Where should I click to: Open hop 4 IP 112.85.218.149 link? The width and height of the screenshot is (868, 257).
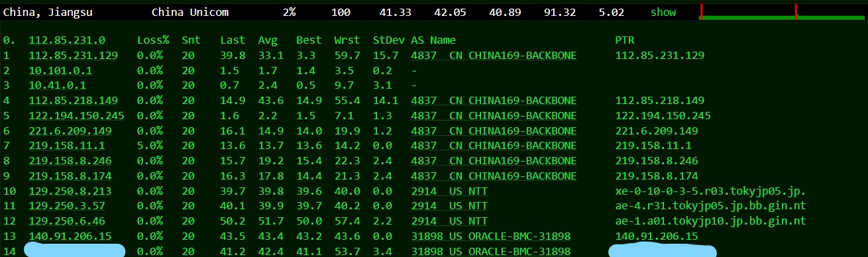74,100
